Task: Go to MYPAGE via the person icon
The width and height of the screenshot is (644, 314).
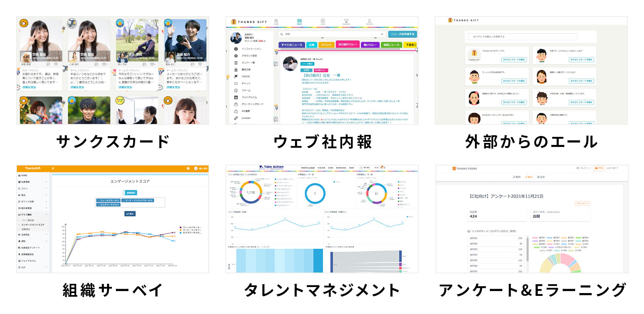Action: [369, 21]
